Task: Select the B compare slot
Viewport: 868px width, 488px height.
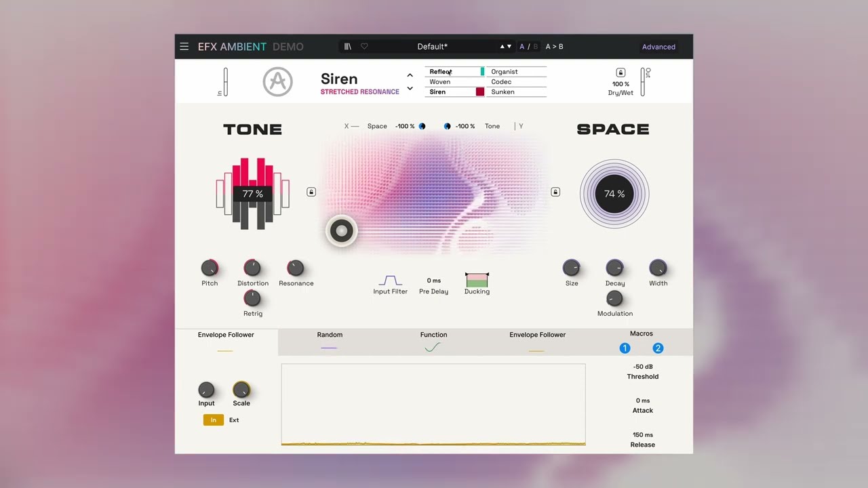Action: tap(535, 47)
